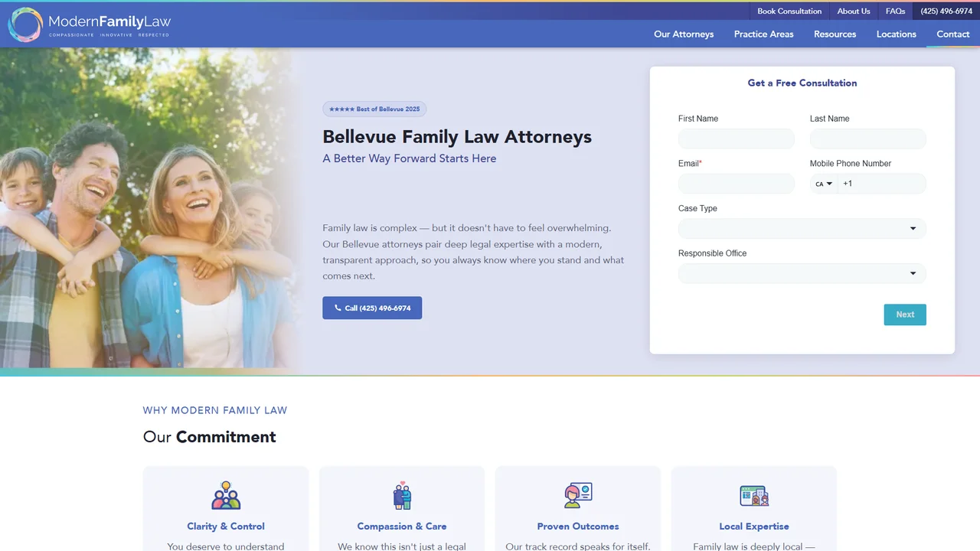Click the Get a Free Consultation title

pos(802,83)
